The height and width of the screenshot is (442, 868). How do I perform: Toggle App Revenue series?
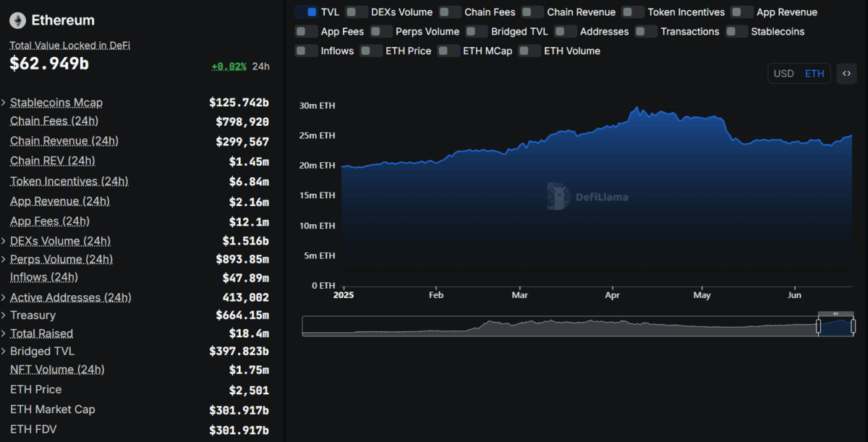click(x=742, y=12)
